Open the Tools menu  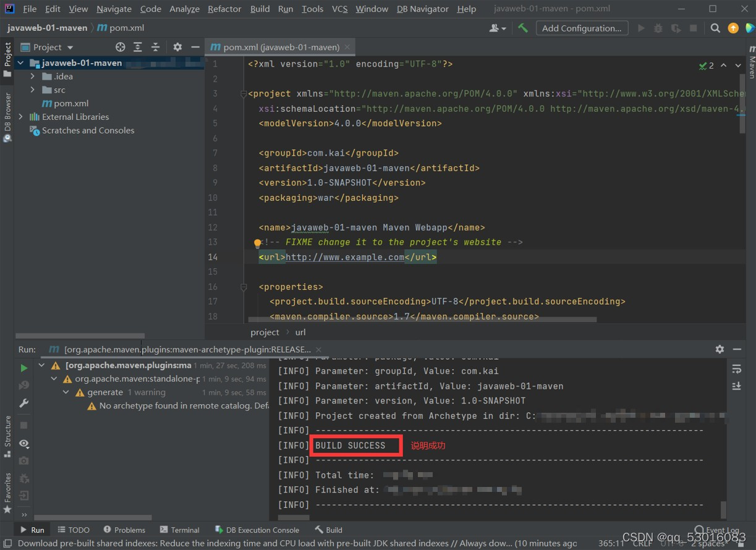coord(313,9)
